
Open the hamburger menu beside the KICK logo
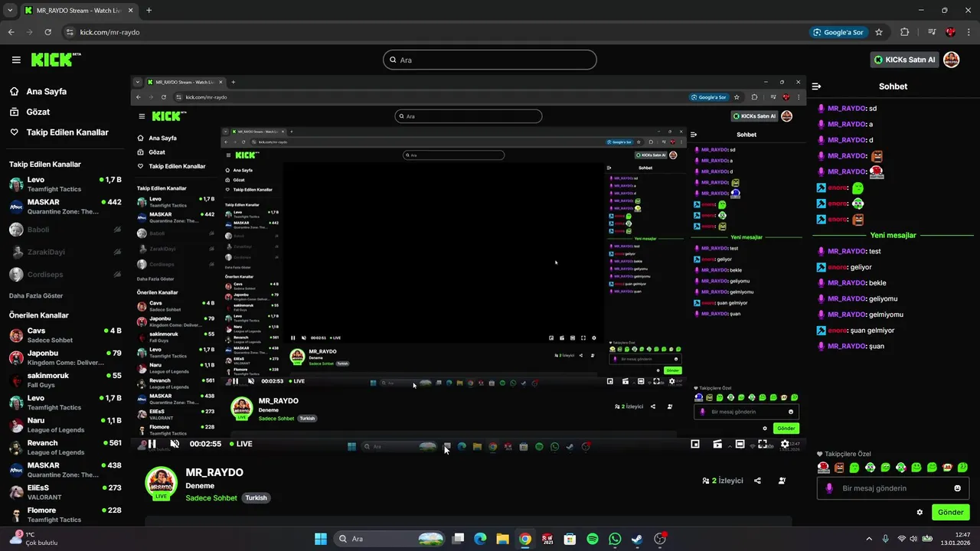click(16, 60)
